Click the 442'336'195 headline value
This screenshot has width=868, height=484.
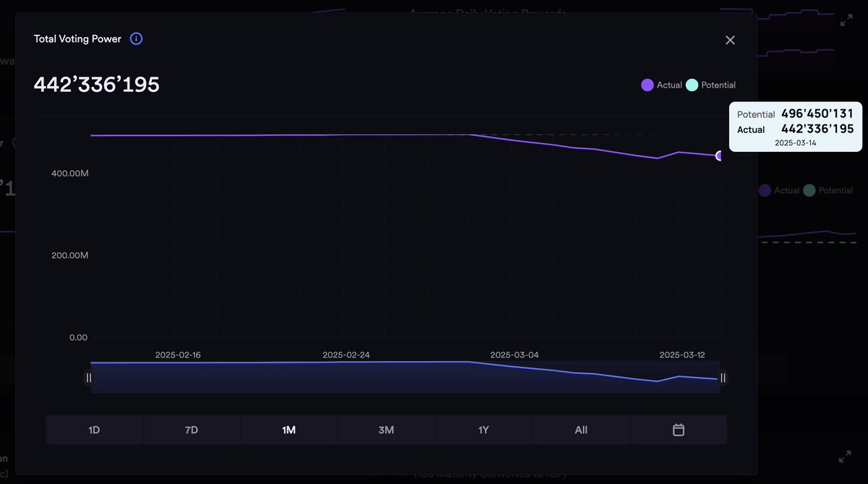[97, 85]
